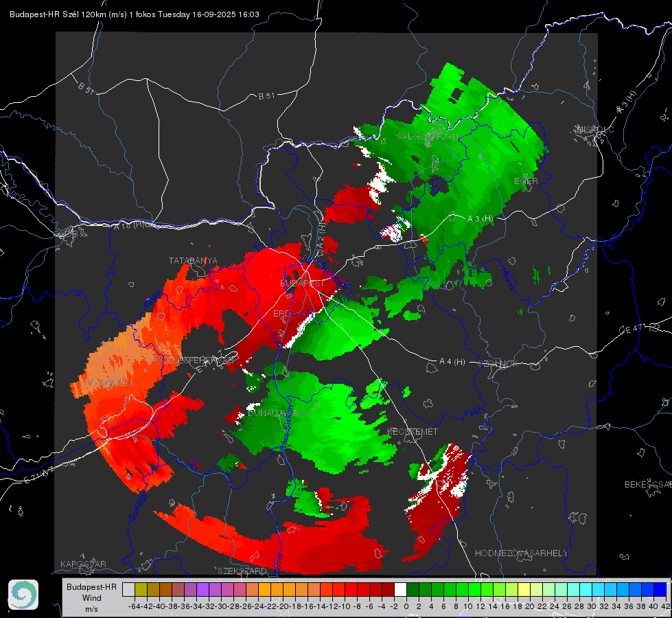Click the dark blue swatch between 40 and 42
Screen dimensions: 672x618
pos(660,590)
